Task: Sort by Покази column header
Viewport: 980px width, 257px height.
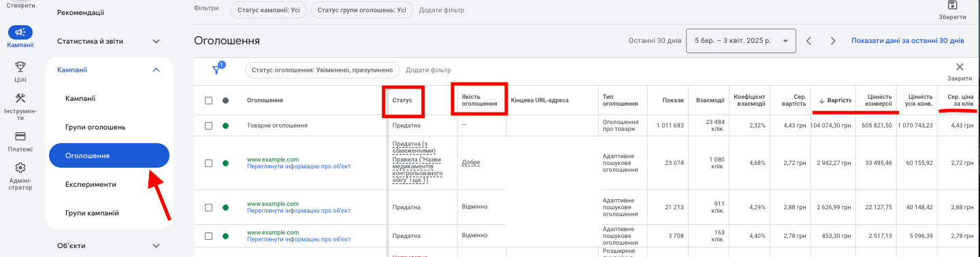Action: tap(672, 100)
